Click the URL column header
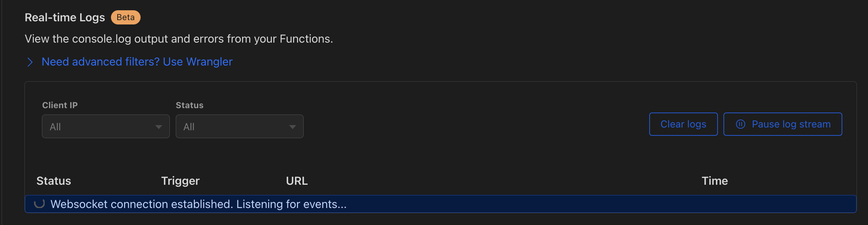868x225 pixels. (x=297, y=181)
